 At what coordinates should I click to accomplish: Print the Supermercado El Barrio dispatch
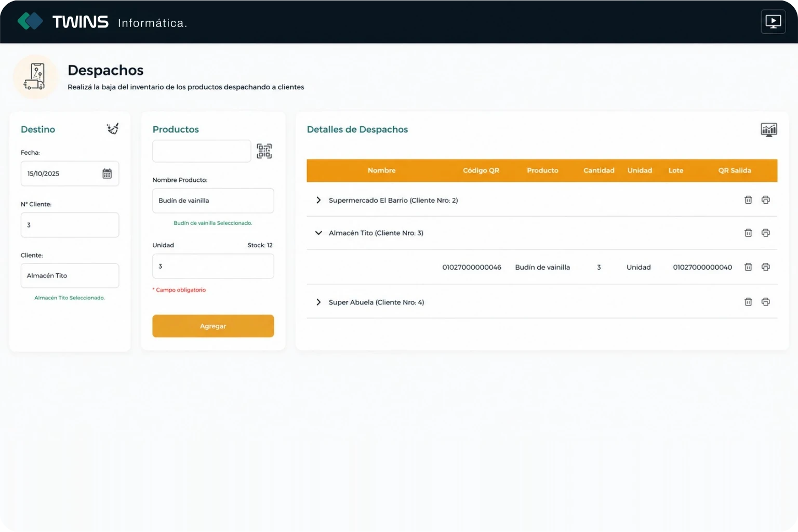point(766,200)
